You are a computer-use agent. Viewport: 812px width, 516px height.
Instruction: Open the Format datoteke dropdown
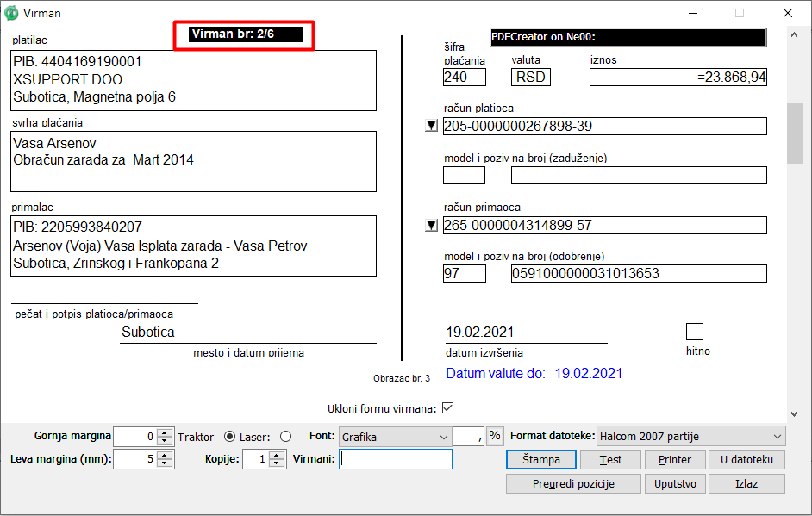777,437
